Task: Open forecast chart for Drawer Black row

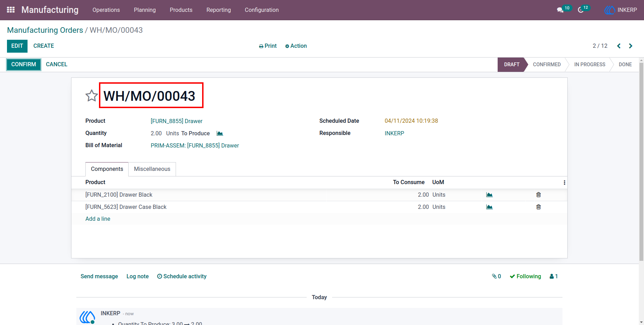Action: tap(489, 195)
